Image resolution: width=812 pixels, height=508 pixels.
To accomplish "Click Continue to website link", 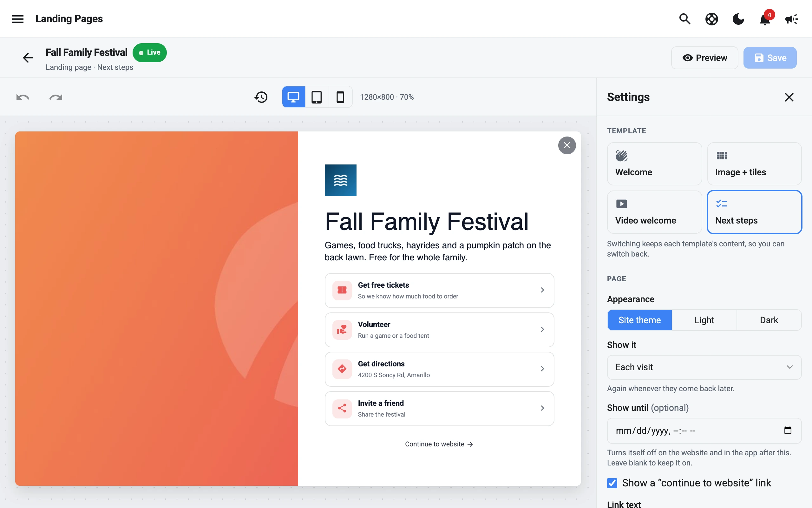I will (x=439, y=444).
